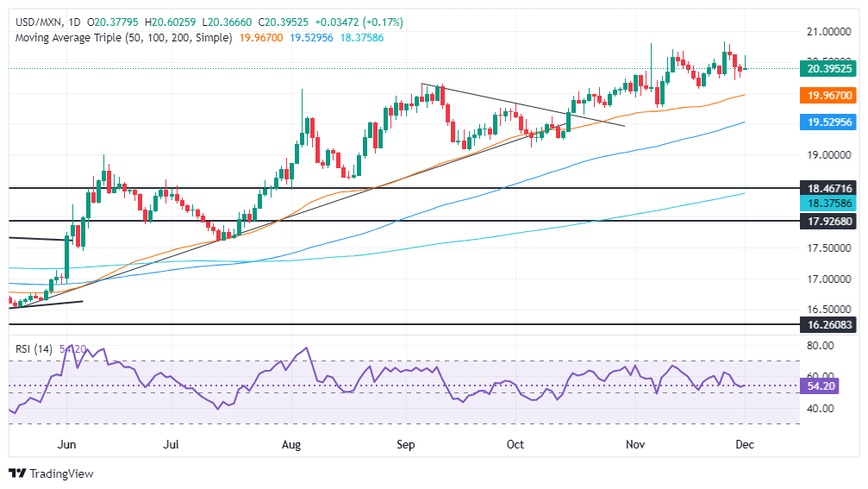Click the orange 19.96700 MA value
This screenshot has width=868, height=489.
[260, 38]
